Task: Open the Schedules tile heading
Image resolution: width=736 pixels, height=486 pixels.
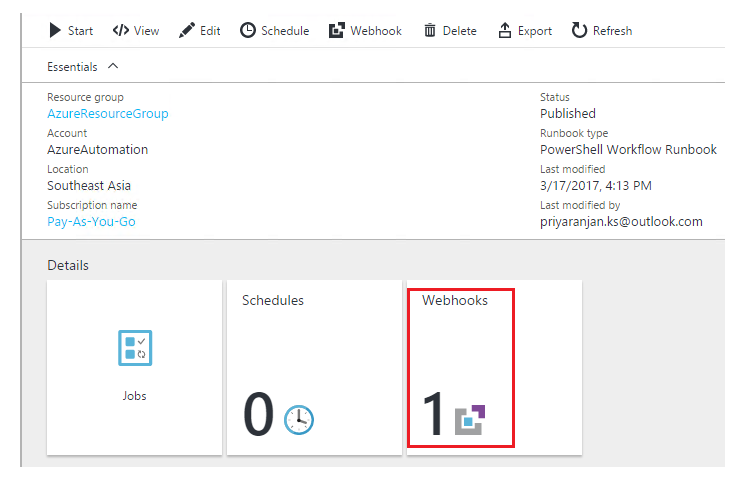Action: click(273, 301)
